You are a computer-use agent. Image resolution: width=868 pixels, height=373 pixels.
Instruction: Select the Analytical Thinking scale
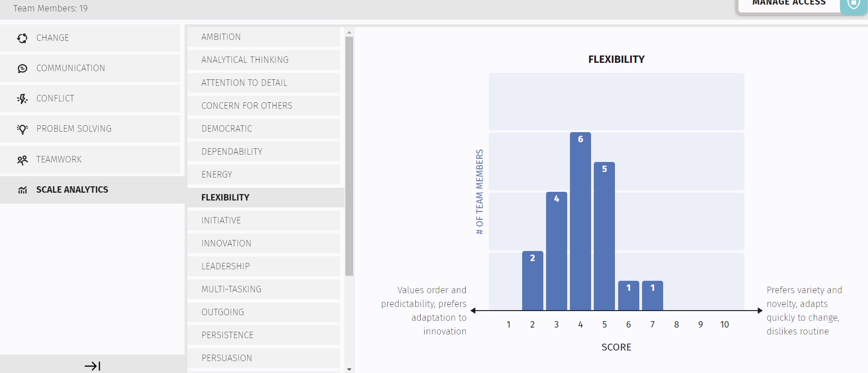tap(263, 60)
